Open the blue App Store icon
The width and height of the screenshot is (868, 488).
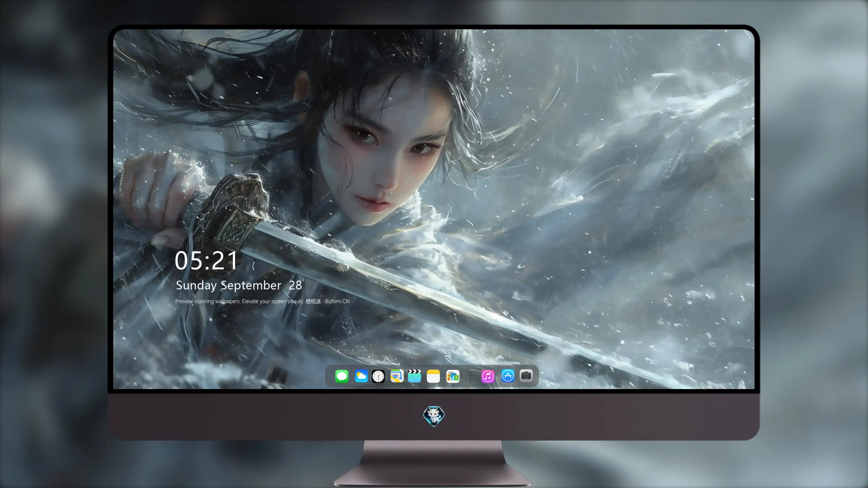pos(508,376)
